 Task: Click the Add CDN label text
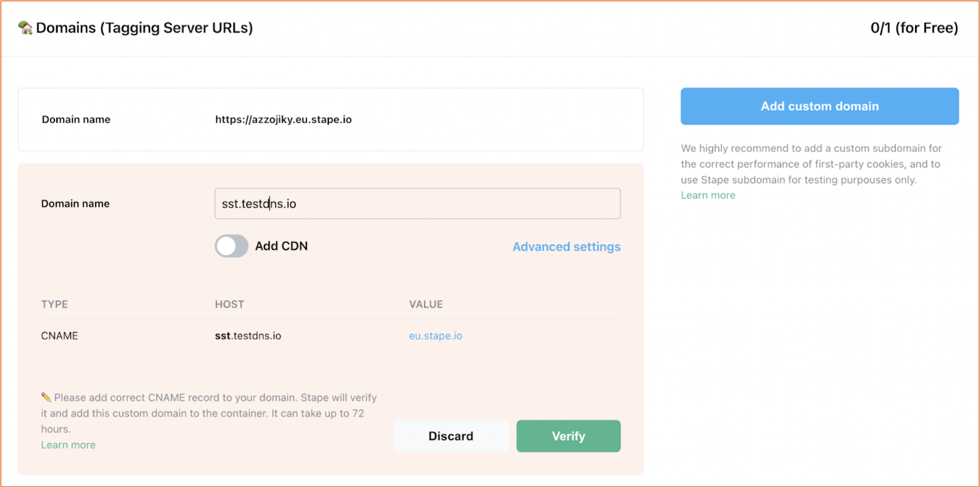(281, 246)
